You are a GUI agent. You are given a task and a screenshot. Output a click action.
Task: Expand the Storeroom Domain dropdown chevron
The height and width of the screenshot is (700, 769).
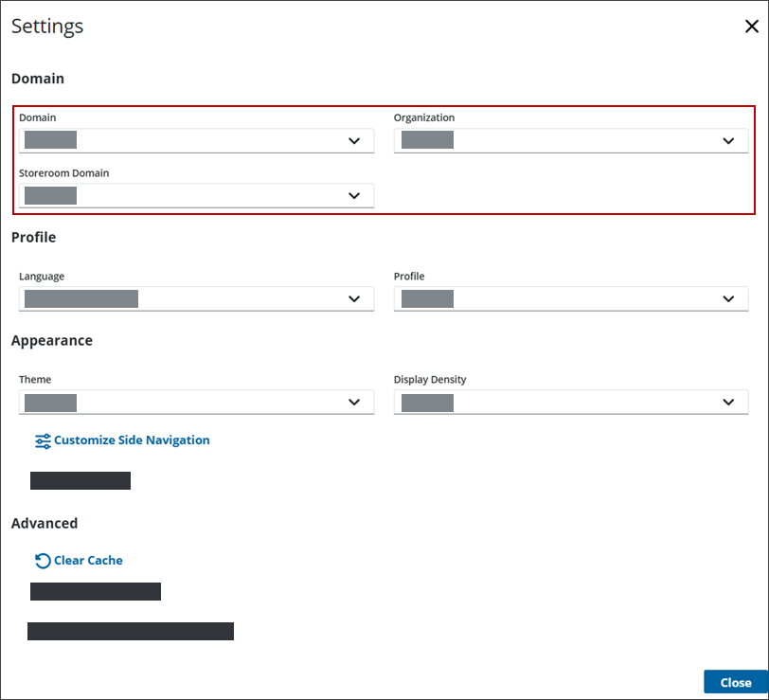click(354, 196)
